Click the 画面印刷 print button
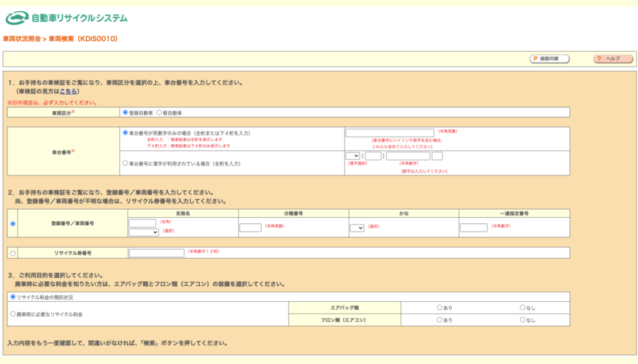The width and height of the screenshot is (638, 364). (x=550, y=58)
